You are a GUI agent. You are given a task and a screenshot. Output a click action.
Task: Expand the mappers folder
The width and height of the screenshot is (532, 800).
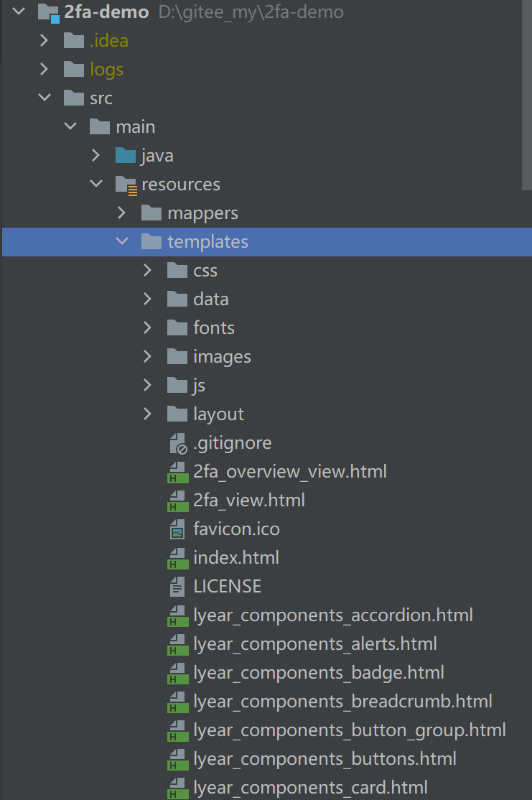pyautogui.click(x=122, y=213)
